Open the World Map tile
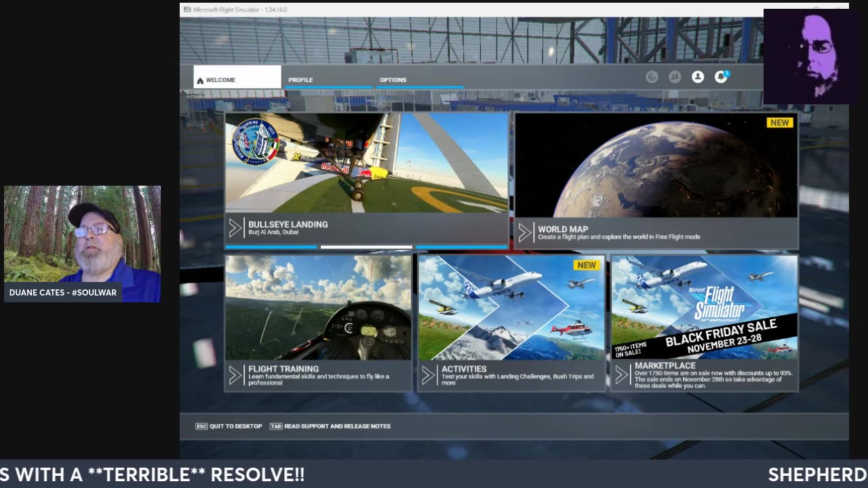 tap(656, 180)
